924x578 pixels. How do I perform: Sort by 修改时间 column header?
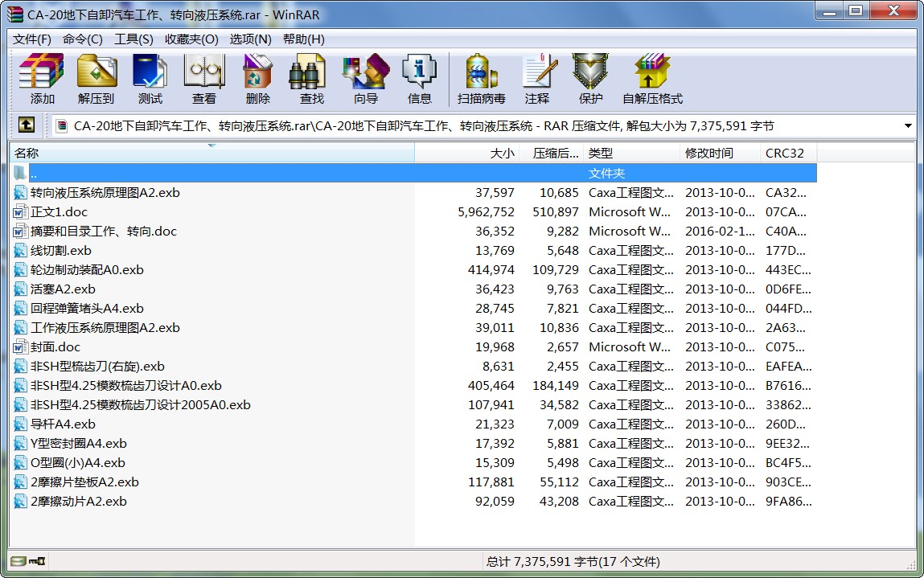tap(720, 154)
